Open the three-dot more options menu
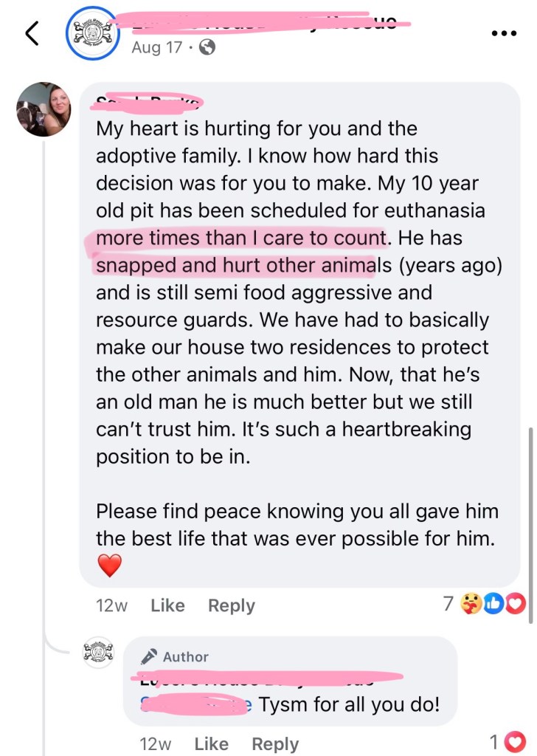Viewport: 537px width, 756px height. 503,34
